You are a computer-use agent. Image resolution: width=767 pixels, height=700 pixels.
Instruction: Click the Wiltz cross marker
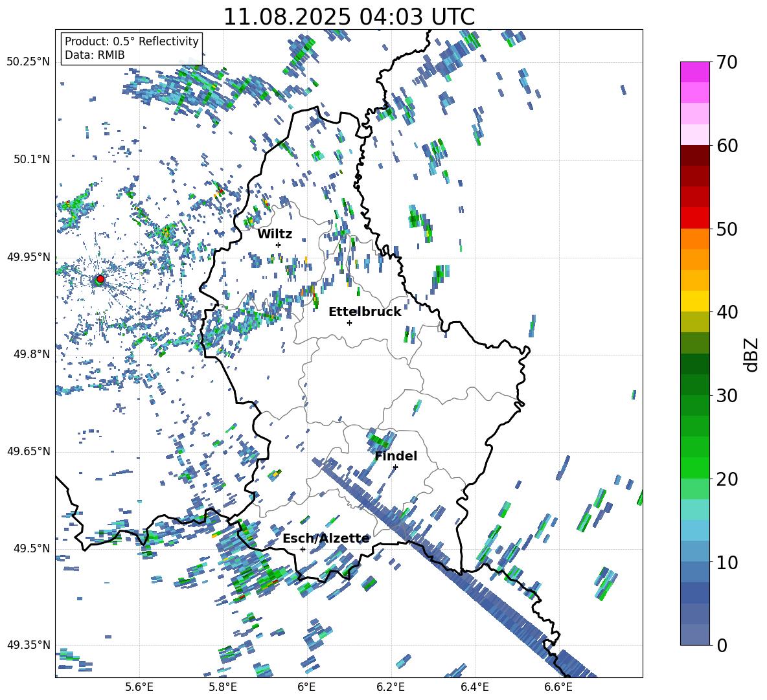click(x=279, y=245)
